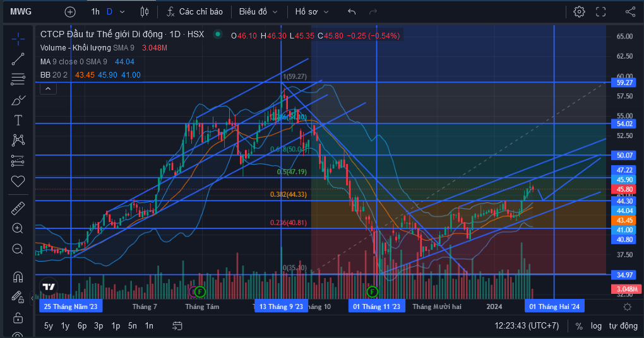
Task: Toggle stay in drawing mode pencil-lock
Action: click(x=18, y=297)
